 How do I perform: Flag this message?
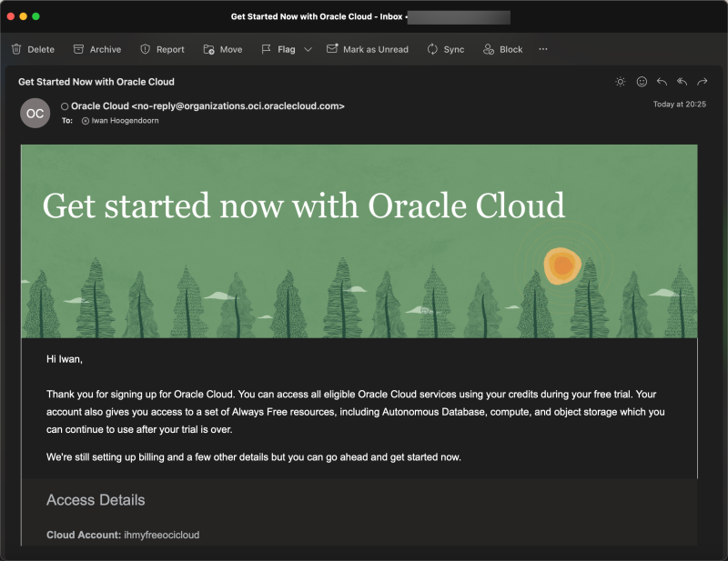(280, 49)
